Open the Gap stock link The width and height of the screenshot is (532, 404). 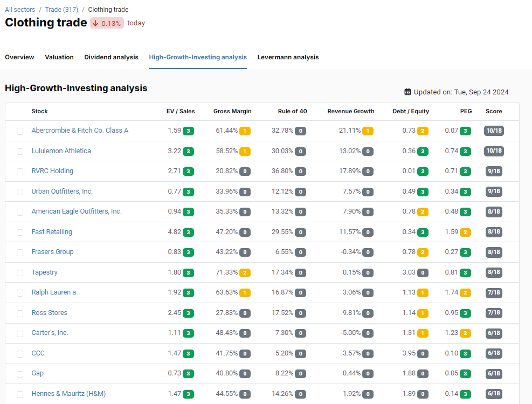38,373
